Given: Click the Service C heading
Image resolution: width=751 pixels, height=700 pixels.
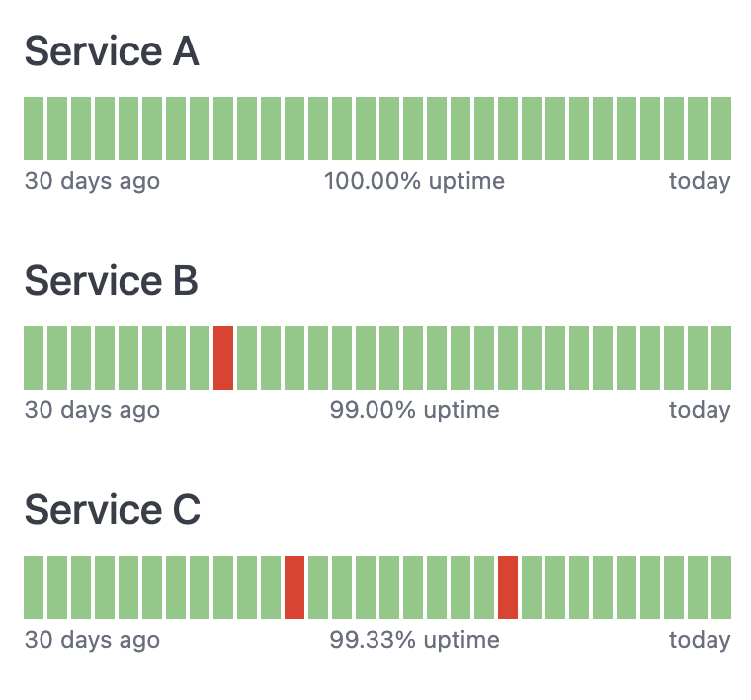Looking at the screenshot, I should (113, 510).
